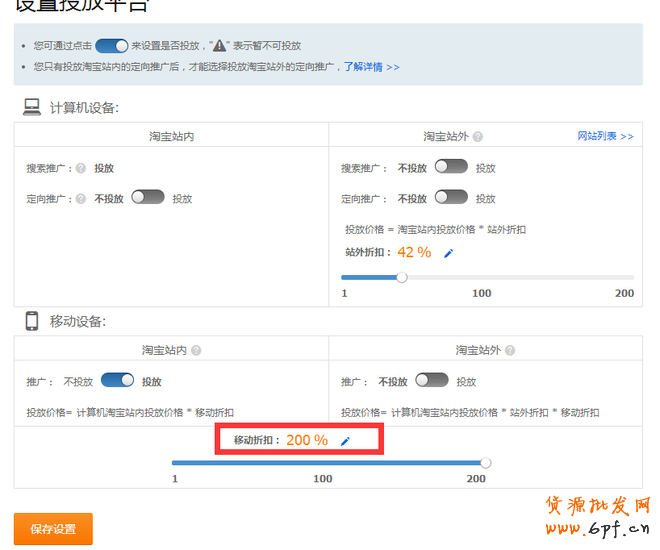Viewport: 660px width, 550px height.
Task: Enable 定向推广 switch under computer 淘宝站外
Action: [451, 198]
